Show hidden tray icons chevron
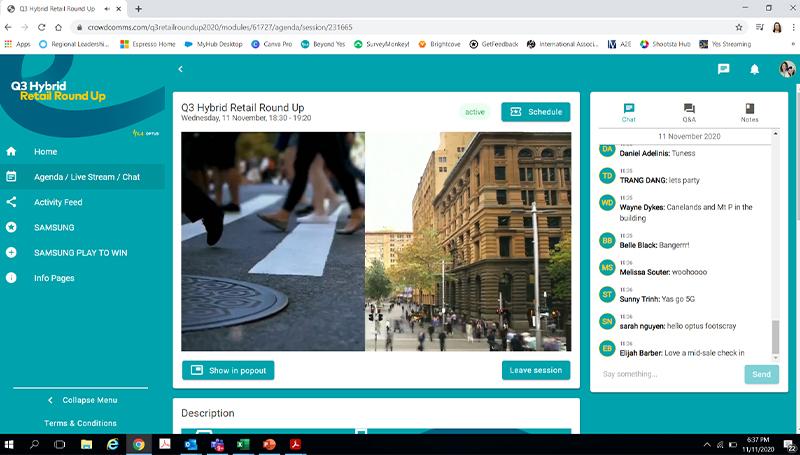The width and height of the screenshot is (800, 455). click(707, 445)
